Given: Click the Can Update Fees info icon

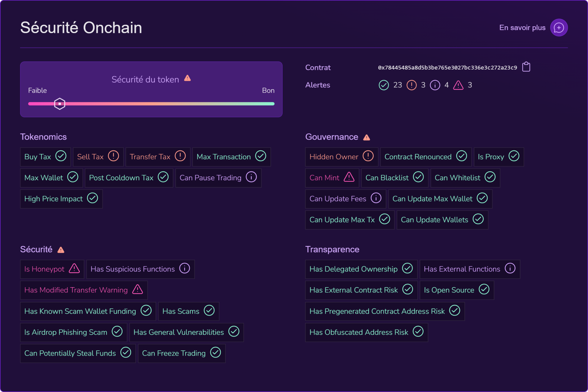Looking at the screenshot, I should pyautogui.click(x=376, y=198).
